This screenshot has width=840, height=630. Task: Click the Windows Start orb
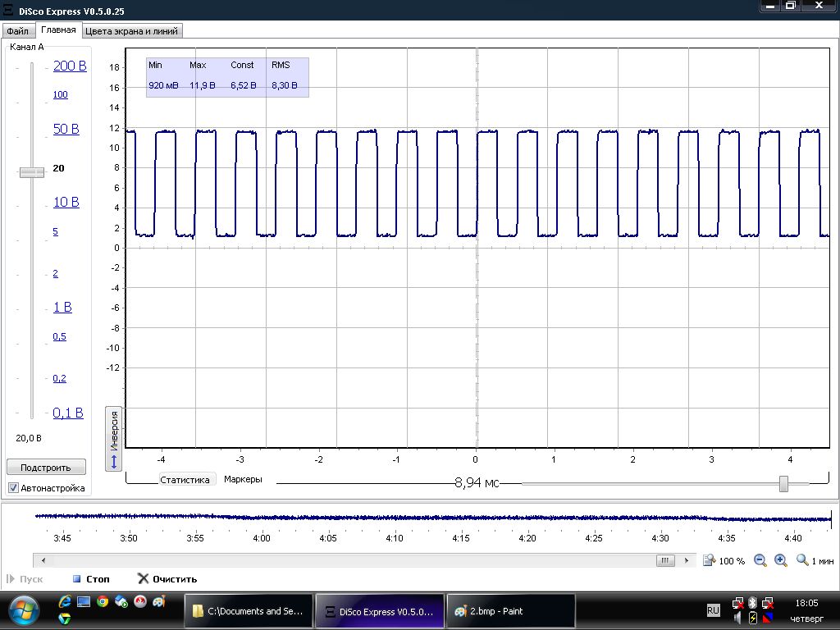[24, 610]
